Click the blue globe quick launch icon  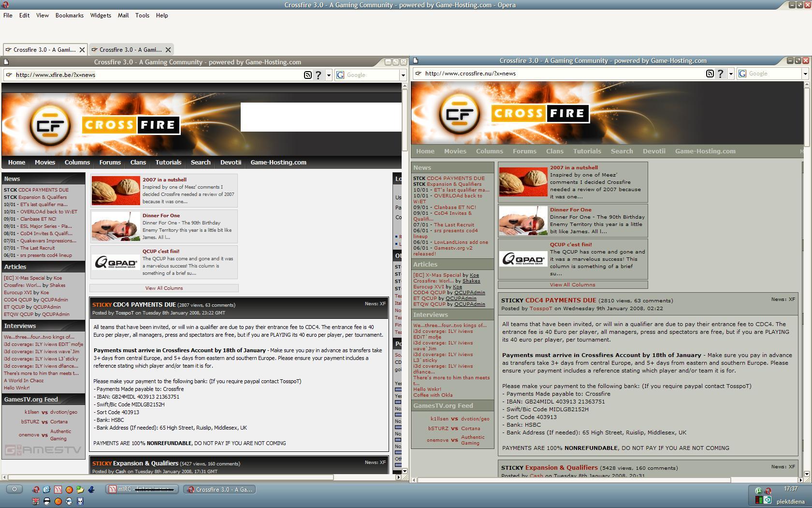click(69, 501)
